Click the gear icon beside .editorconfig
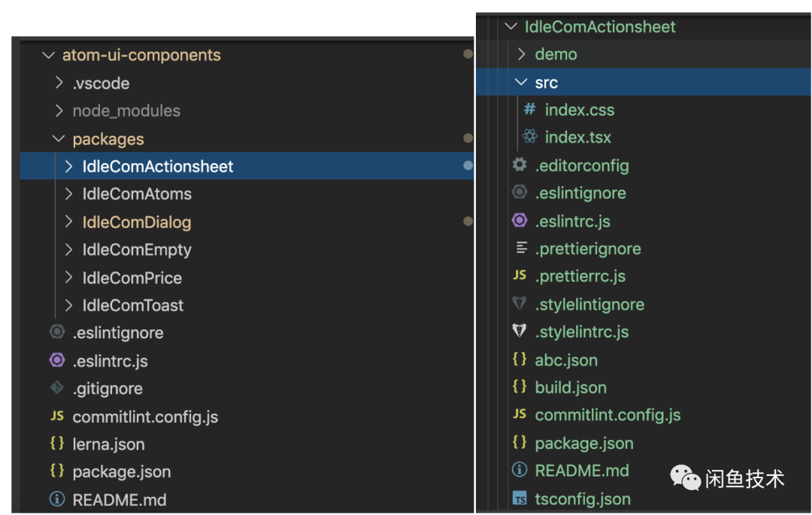The width and height of the screenshot is (812, 515). pos(519,165)
